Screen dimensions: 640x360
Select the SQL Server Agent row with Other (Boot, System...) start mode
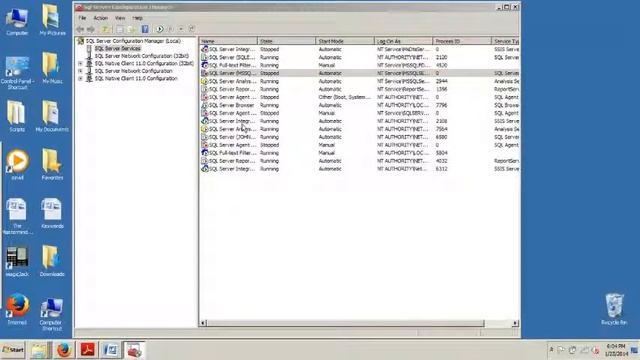(x=359, y=97)
